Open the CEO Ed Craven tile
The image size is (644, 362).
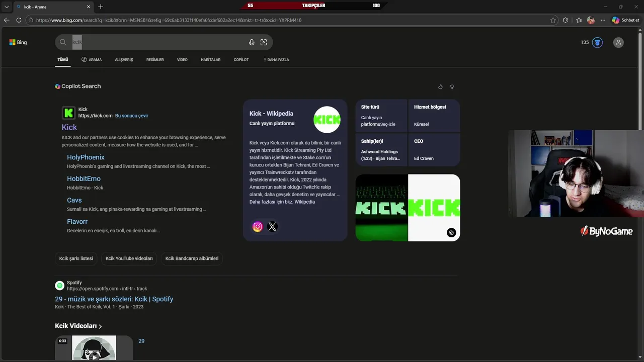tap(434, 150)
